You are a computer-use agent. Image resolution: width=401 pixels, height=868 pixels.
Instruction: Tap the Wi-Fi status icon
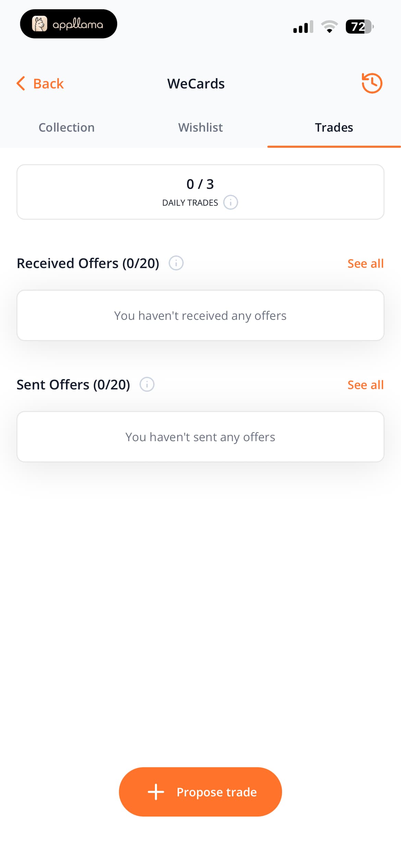(329, 26)
